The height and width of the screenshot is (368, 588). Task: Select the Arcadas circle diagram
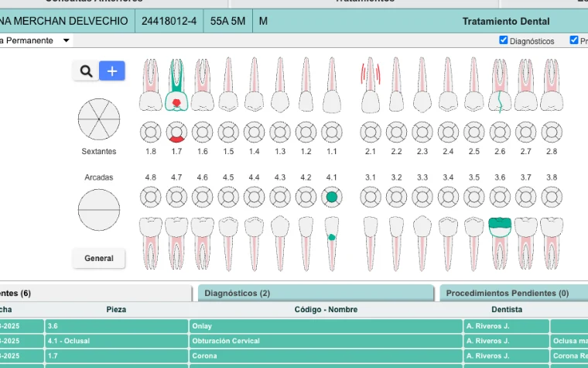tap(99, 210)
